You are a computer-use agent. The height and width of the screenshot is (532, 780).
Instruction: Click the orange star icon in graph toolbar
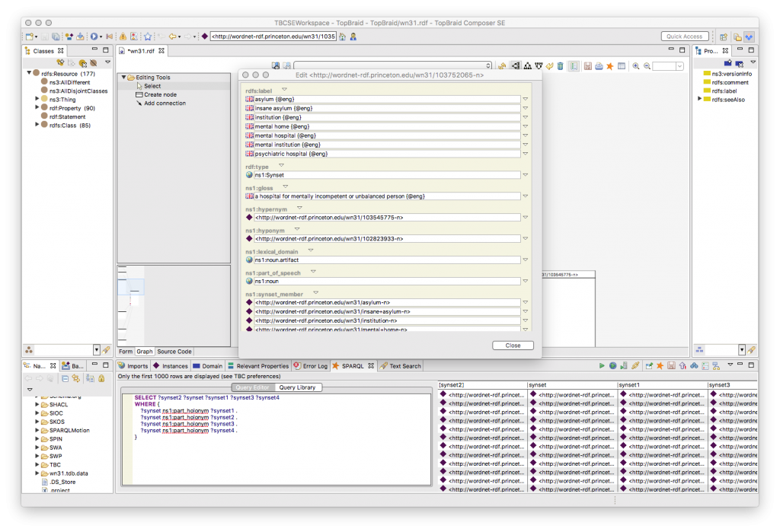pos(610,66)
